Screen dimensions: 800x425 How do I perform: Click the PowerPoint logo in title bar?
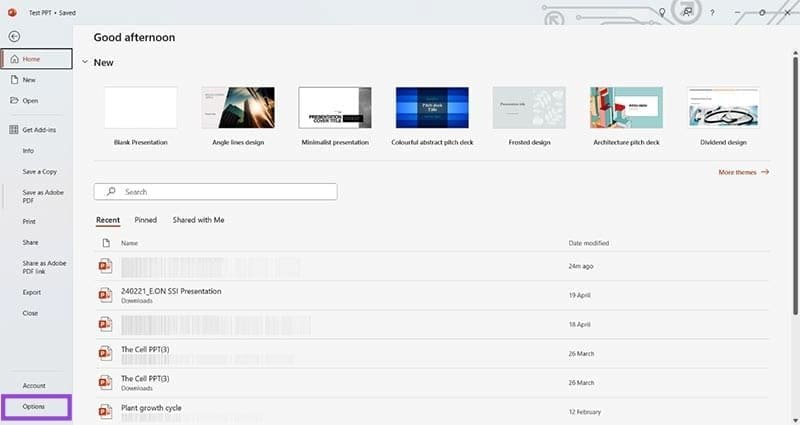(x=12, y=12)
